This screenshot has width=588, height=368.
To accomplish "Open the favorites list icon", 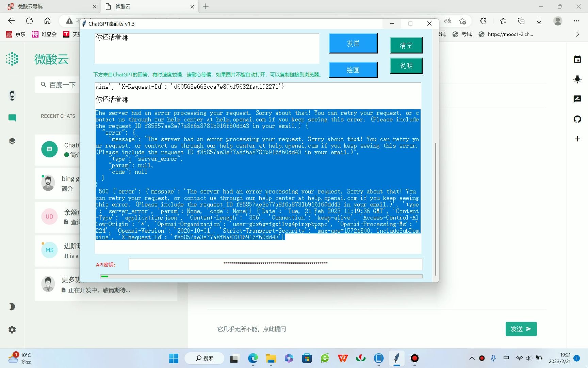I will tap(503, 21).
